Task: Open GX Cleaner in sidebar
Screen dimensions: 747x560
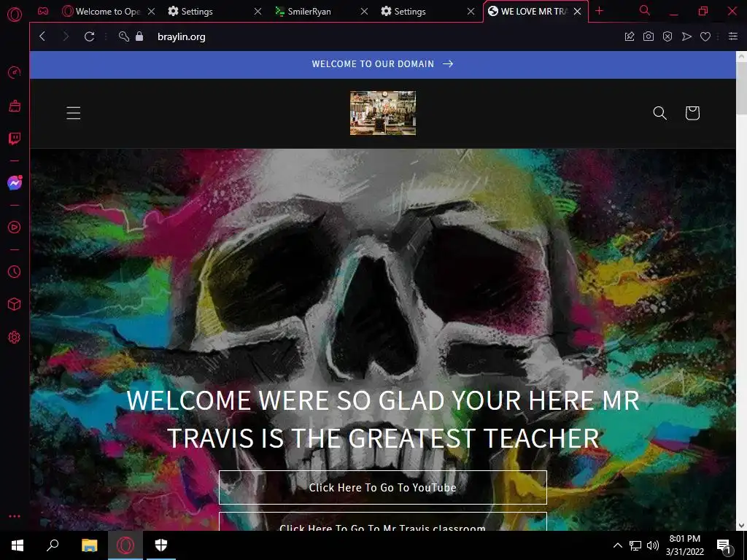Action: [15, 106]
